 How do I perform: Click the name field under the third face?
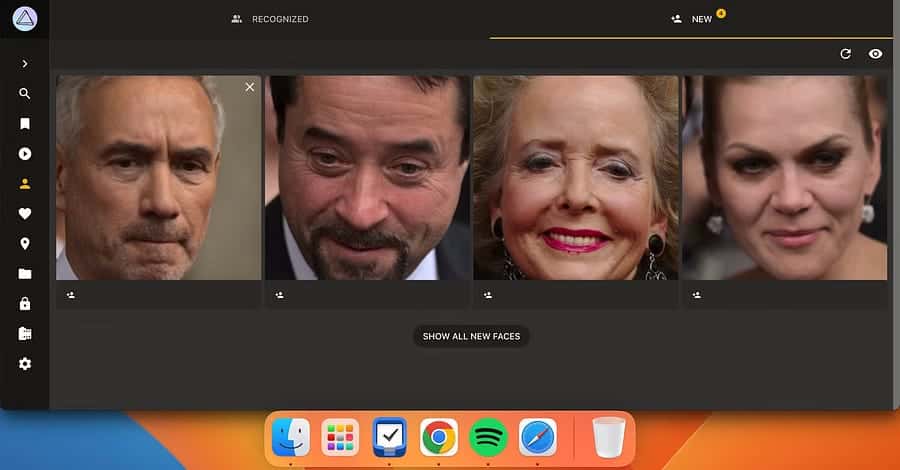tap(580, 295)
